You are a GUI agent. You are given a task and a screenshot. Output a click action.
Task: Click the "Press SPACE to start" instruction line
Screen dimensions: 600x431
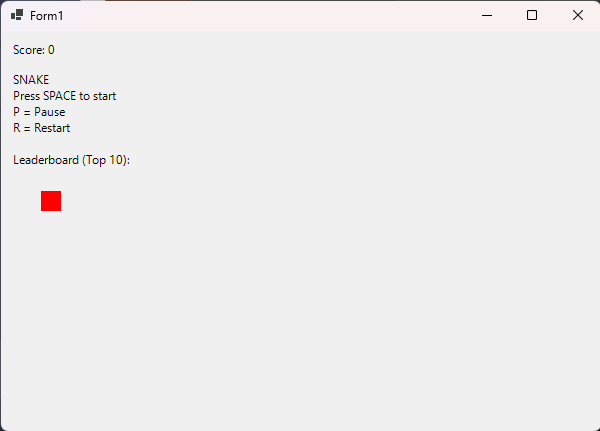(x=64, y=96)
